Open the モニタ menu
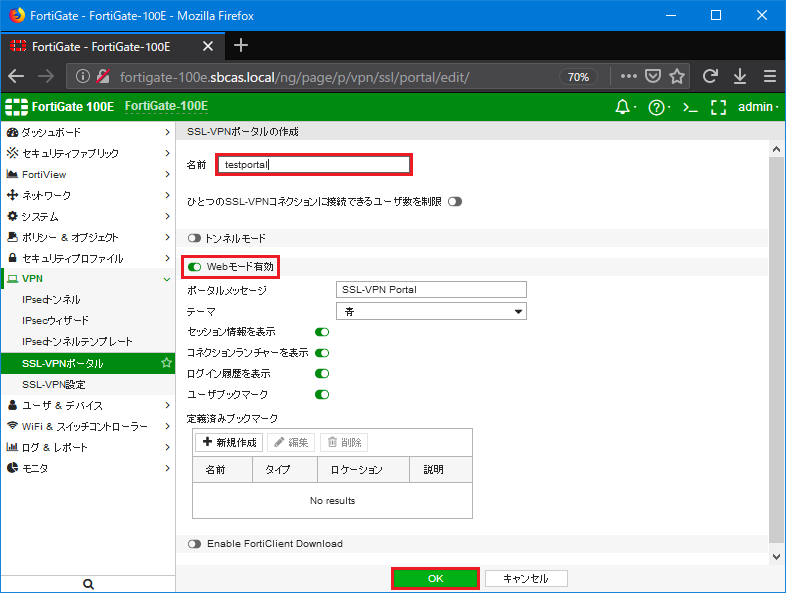The width and height of the screenshot is (786, 593). click(x=88, y=468)
